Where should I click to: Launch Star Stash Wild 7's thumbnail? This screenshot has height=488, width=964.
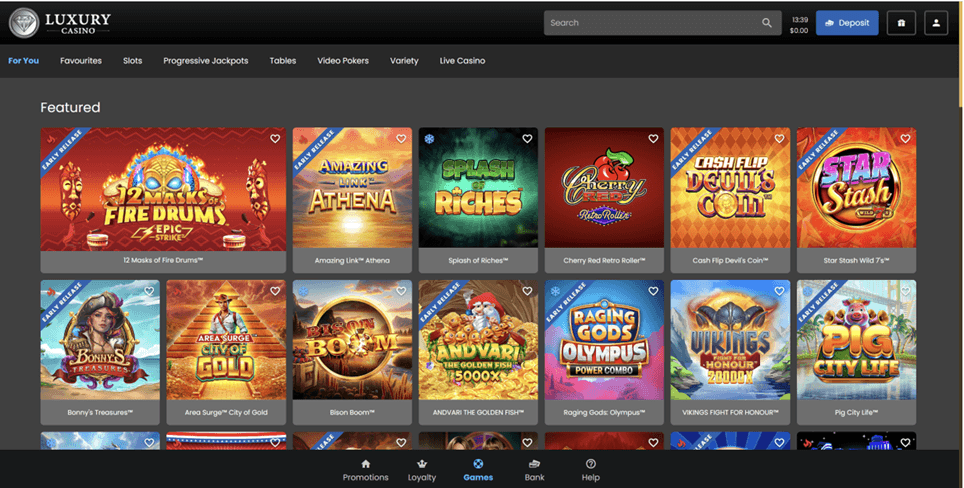coord(856,188)
